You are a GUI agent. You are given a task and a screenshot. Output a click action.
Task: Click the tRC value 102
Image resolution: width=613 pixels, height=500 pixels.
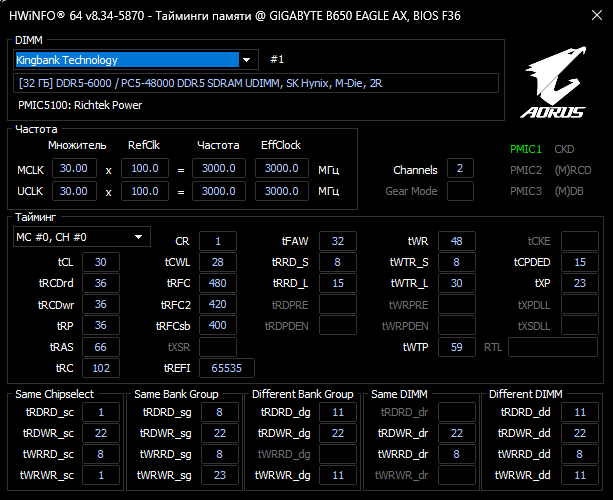click(x=100, y=368)
